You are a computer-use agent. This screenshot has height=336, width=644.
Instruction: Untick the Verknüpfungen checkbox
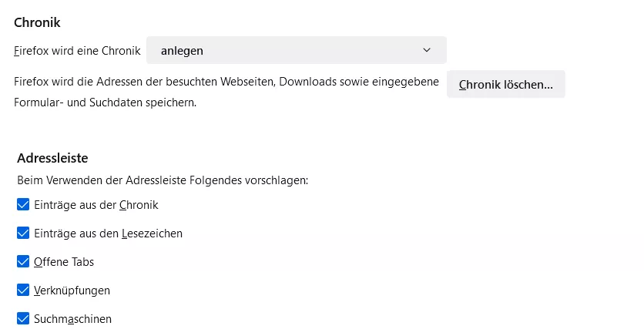(22, 291)
